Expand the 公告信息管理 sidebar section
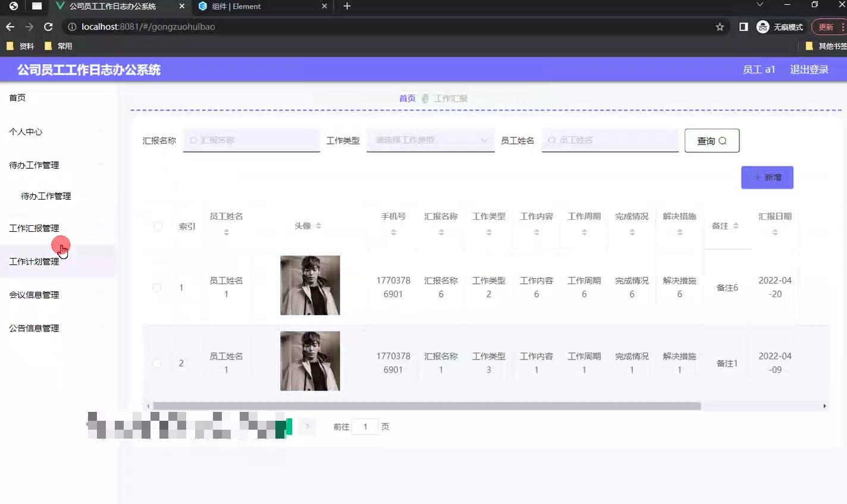 34,327
